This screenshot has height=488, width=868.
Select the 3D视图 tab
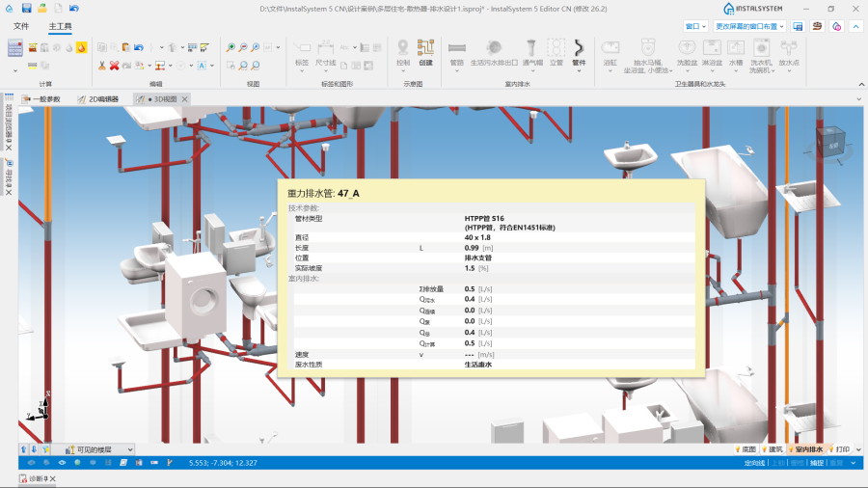160,99
